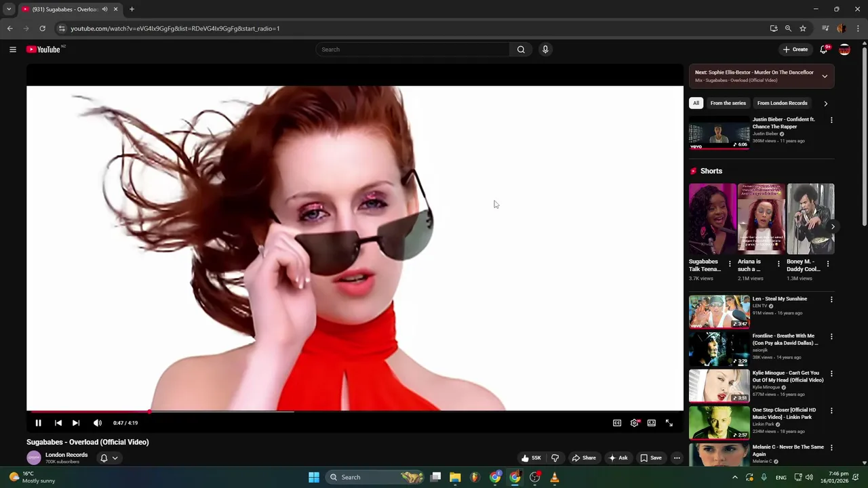Image resolution: width=868 pixels, height=488 pixels.
Task: Open more actions ellipsis below video
Action: (x=677, y=458)
